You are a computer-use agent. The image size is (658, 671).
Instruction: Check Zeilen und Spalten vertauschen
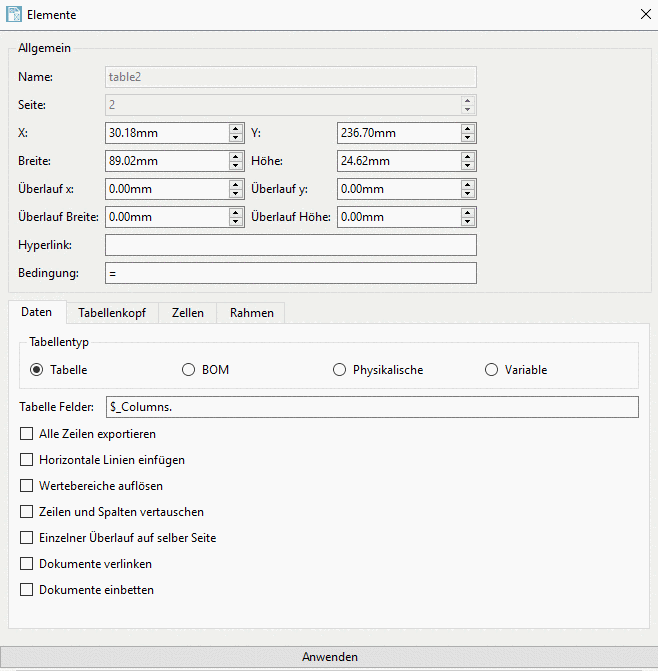point(27,512)
